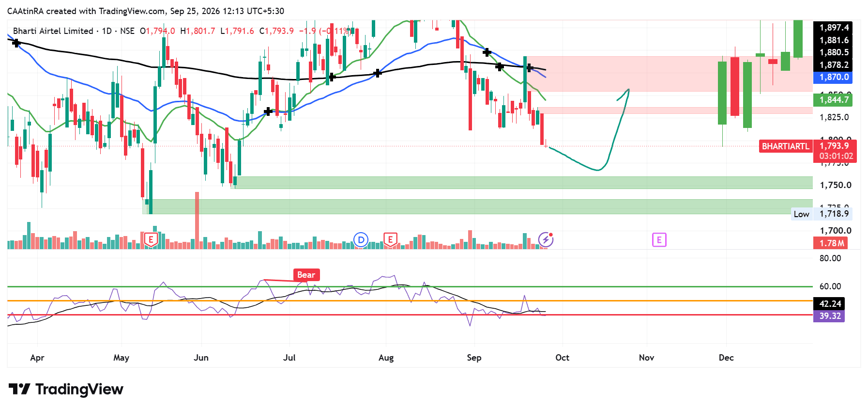Screen dimensions: 868x411
Task: Click the 42.24 RSI value label
Action: 829,303
